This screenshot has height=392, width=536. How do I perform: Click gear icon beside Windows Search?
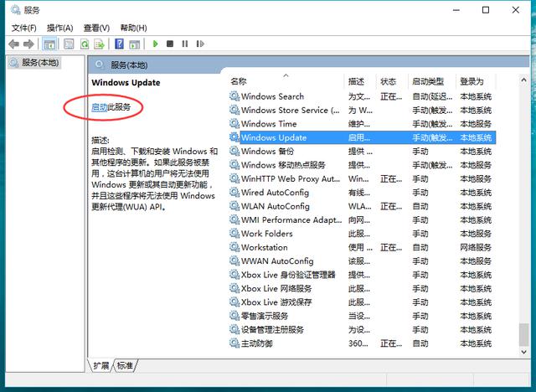[x=234, y=96]
